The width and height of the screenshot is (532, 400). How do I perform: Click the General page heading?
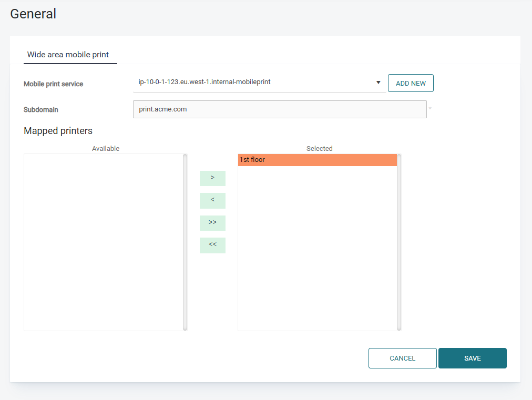[33, 14]
